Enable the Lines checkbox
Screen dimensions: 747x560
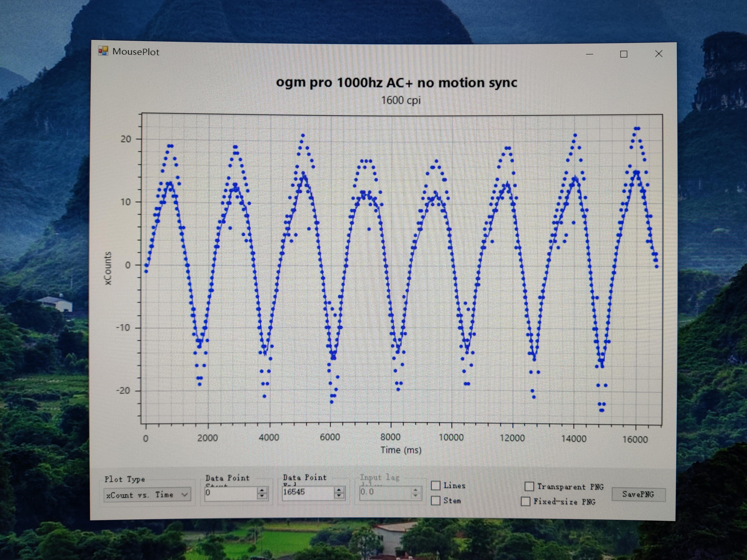pyautogui.click(x=436, y=485)
